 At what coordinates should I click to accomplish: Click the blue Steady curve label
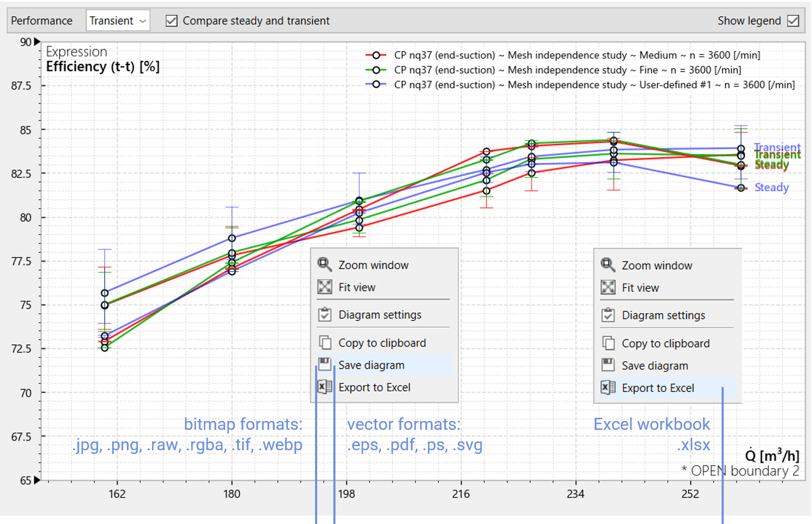[772, 187]
